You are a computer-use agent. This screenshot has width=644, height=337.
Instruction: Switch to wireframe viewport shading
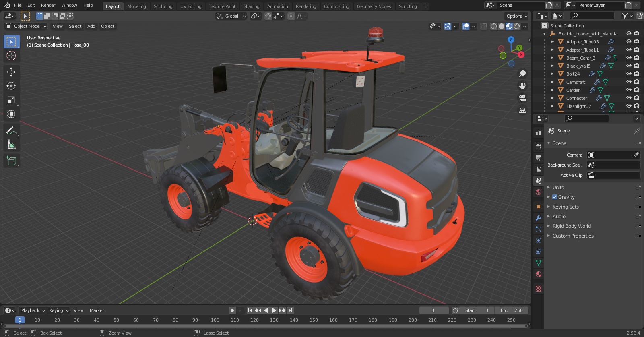(493, 26)
